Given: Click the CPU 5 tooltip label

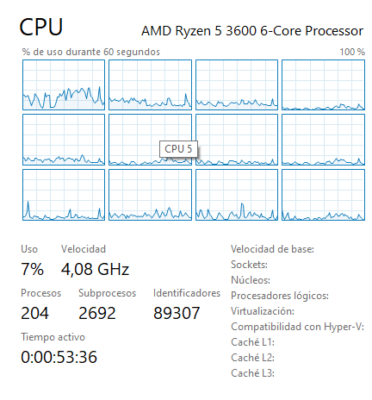Looking at the screenshot, I should 178,149.
